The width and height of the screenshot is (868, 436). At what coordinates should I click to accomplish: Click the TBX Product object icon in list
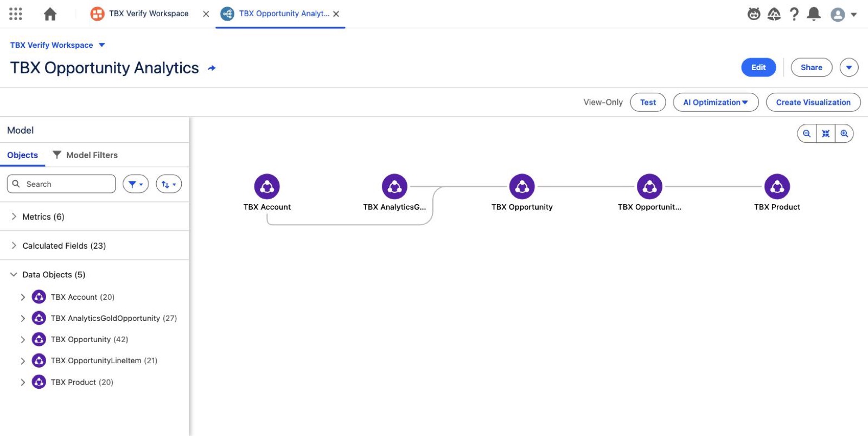point(39,382)
